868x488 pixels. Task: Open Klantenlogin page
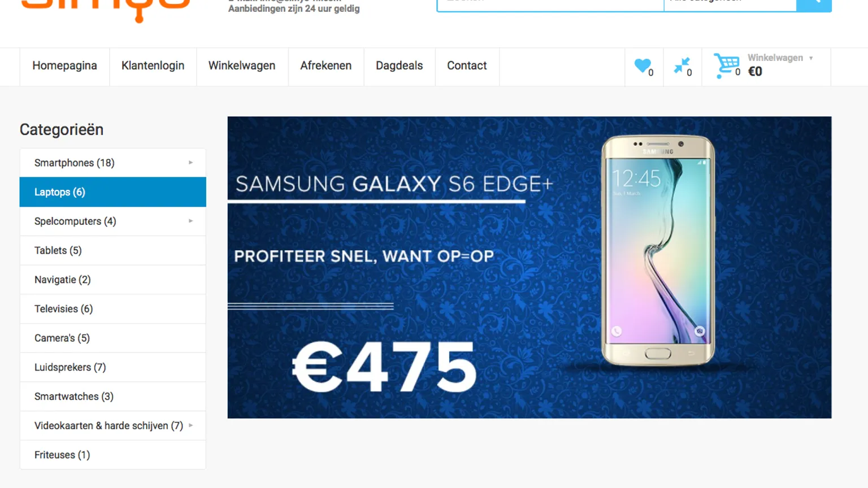pos(153,66)
